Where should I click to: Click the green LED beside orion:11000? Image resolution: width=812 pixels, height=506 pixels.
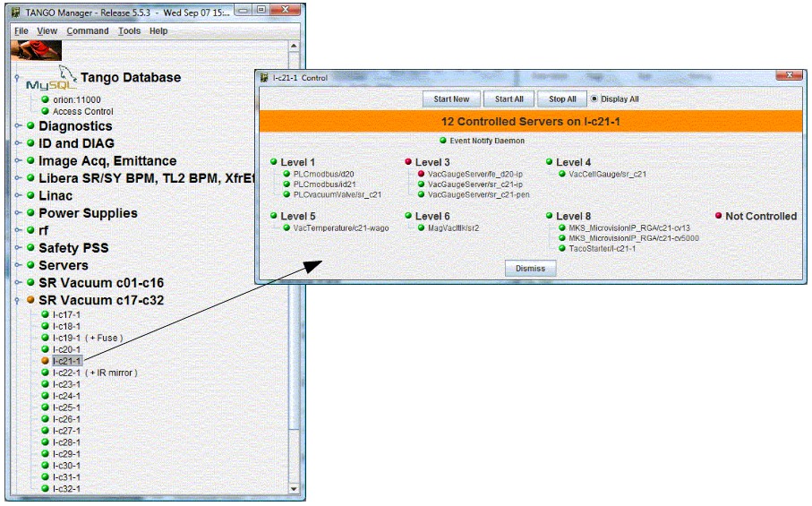click(x=45, y=99)
